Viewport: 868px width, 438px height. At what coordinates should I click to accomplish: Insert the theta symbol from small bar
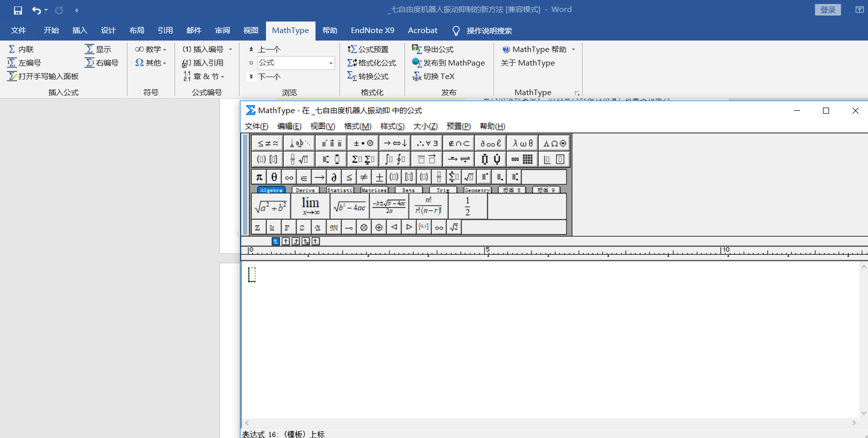tap(274, 177)
